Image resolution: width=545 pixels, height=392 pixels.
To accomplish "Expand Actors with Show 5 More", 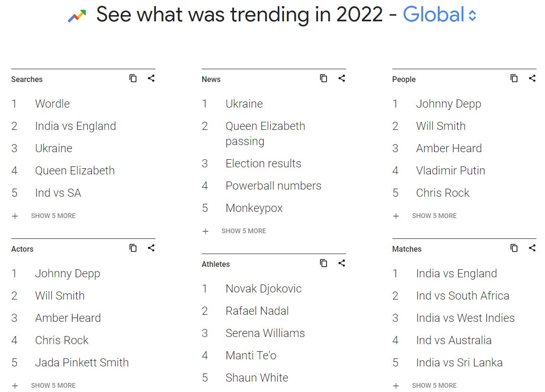I will (x=44, y=385).
